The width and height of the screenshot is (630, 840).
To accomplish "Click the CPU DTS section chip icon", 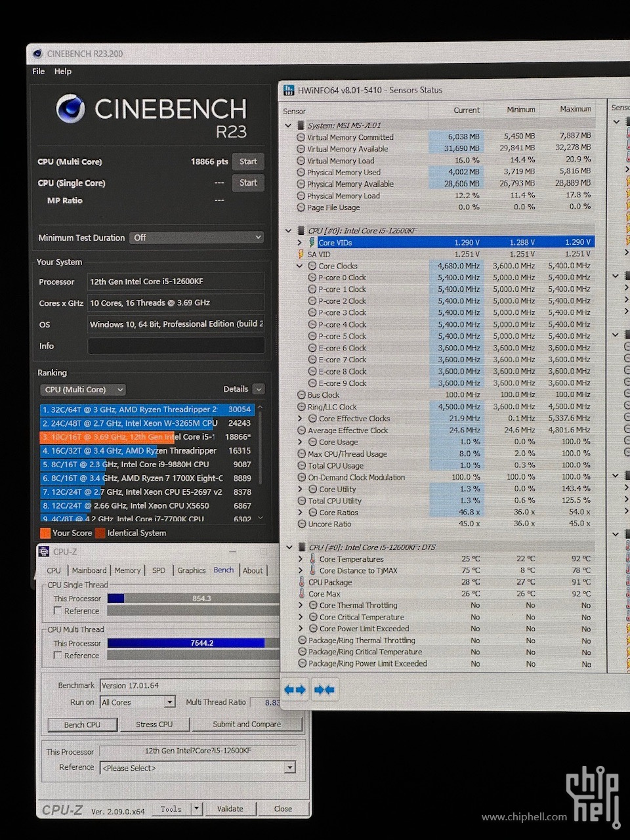I will (x=302, y=547).
